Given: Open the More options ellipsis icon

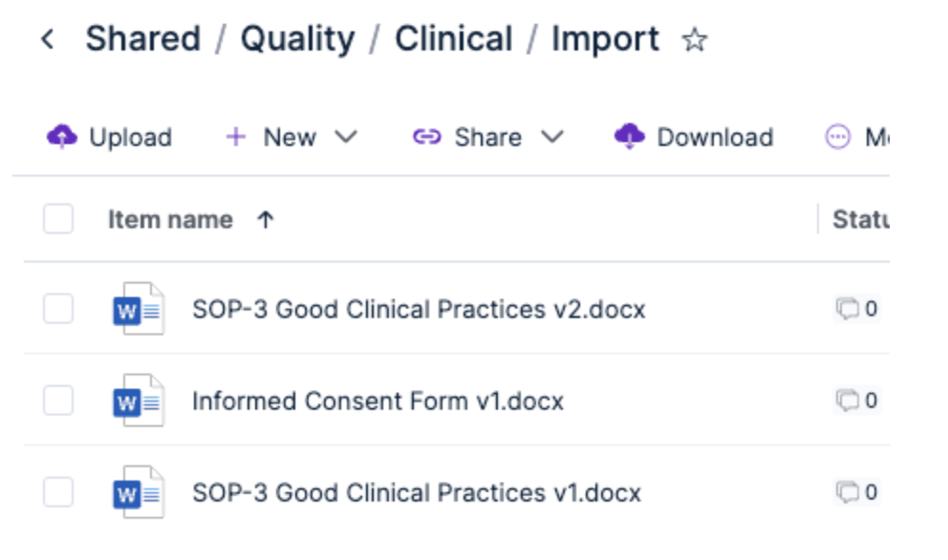Looking at the screenshot, I should [838, 137].
